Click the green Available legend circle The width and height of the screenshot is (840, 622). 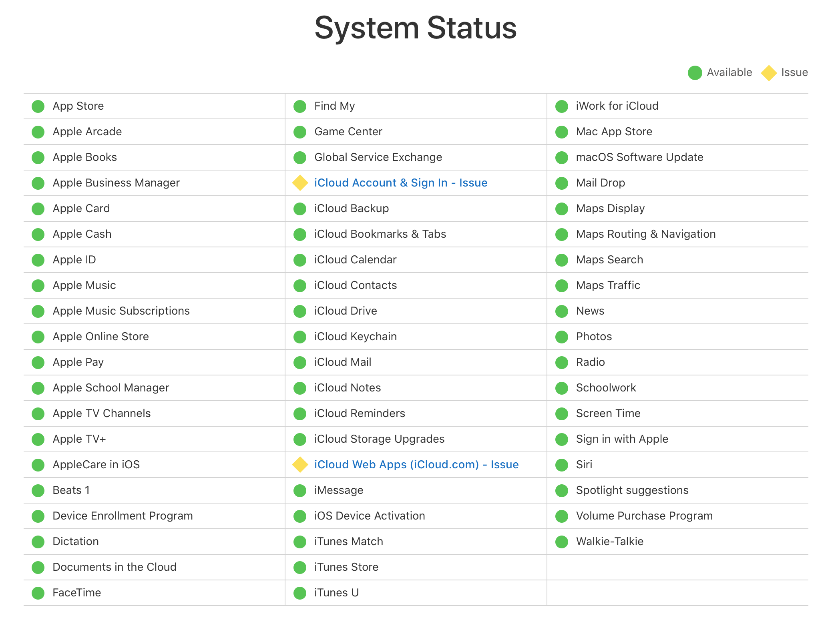click(x=695, y=73)
